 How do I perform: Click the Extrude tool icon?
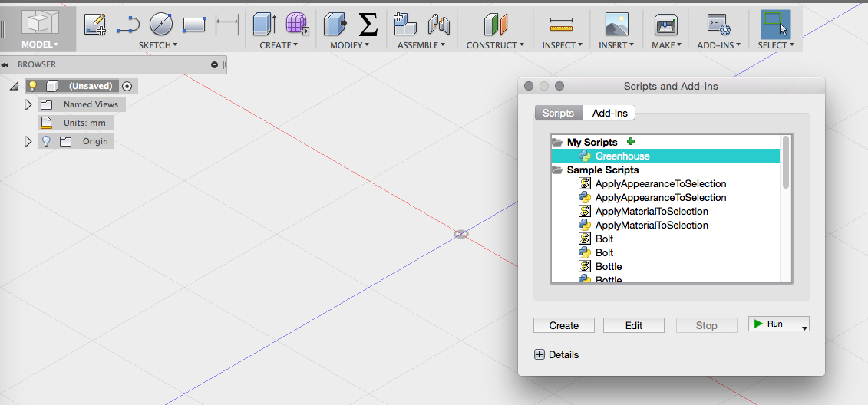266,25
